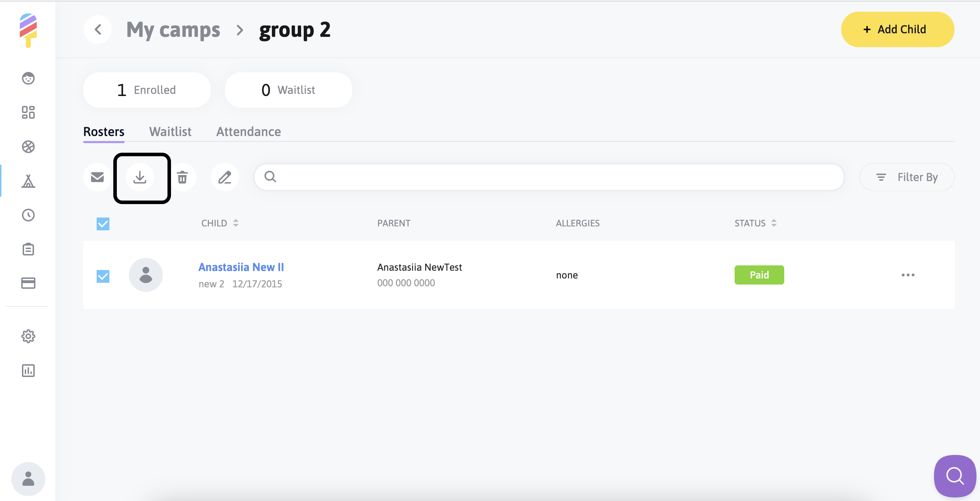Click the Add Child button

point(897,29)
